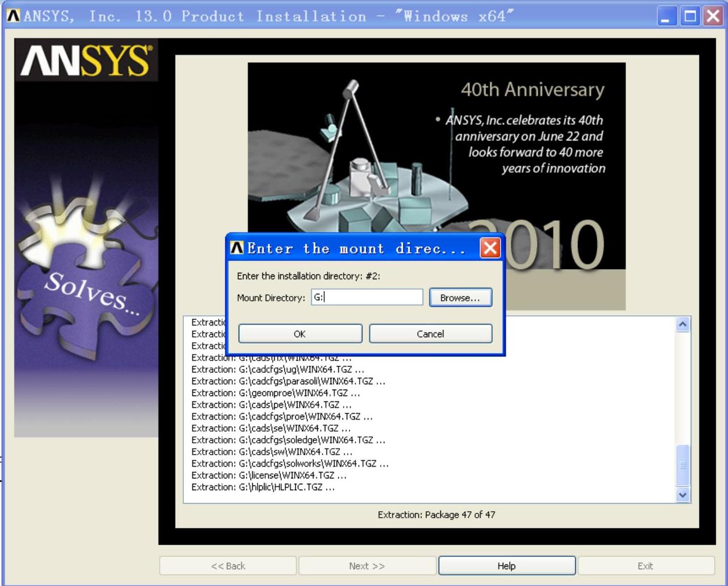Click OK in the mount directory dialog

(x=300, y=334)
